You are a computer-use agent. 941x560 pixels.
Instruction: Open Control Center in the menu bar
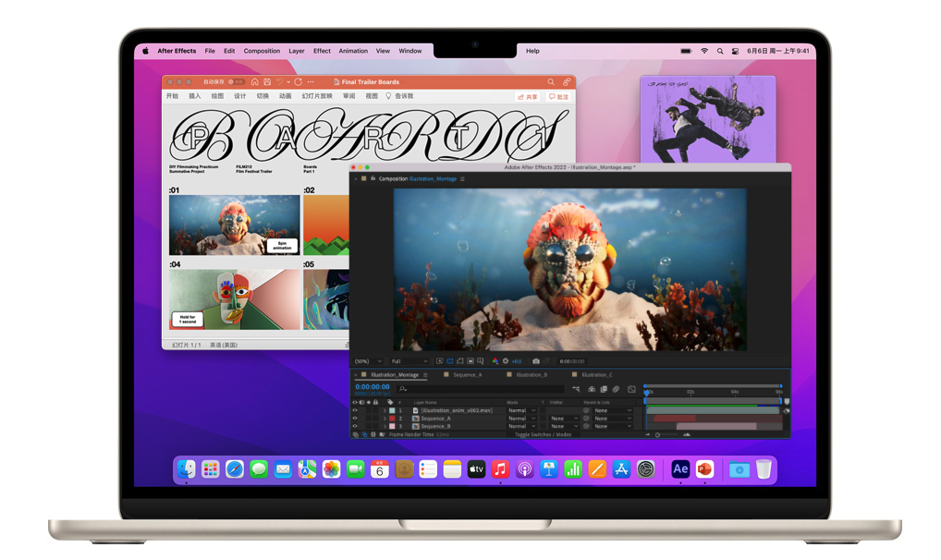click(735, 51)
